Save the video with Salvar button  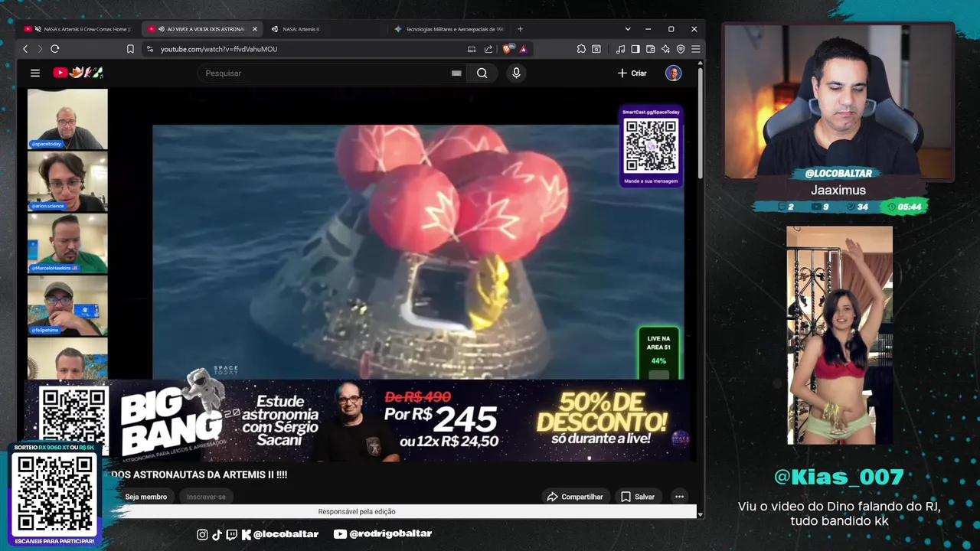click(x=638, y=497)
